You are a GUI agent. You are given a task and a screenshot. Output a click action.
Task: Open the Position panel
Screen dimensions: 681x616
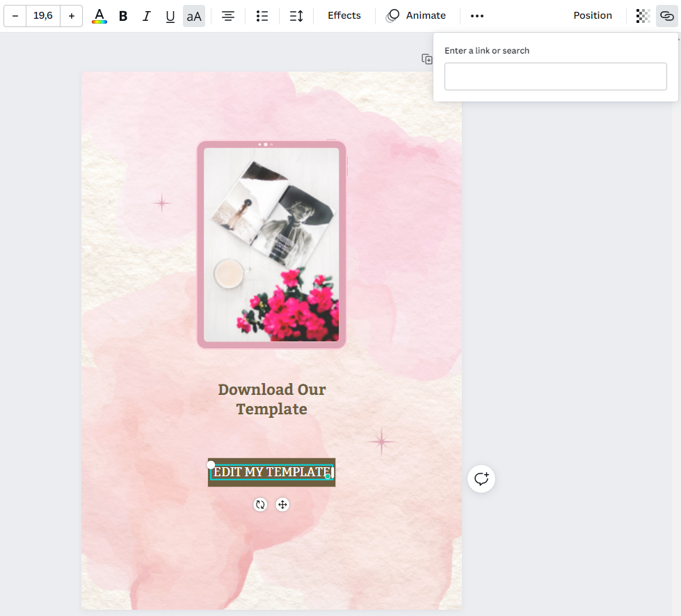click(593, 15)
